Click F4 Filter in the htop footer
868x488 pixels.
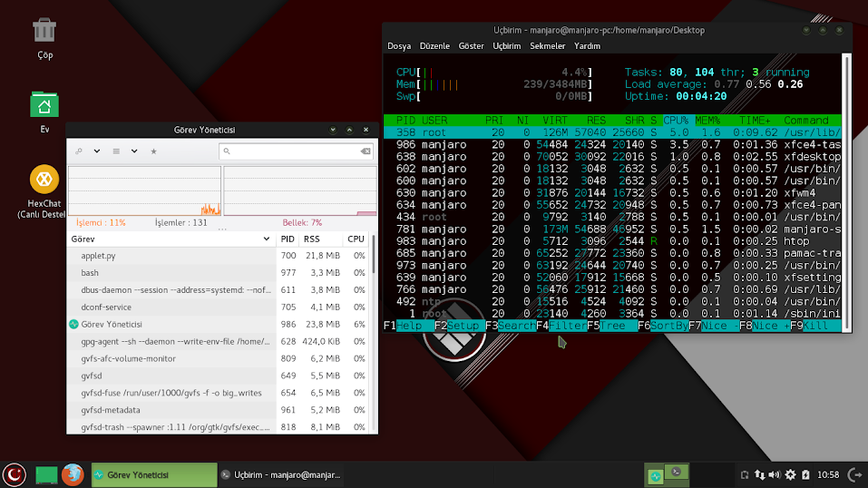(x=561, y=326)
